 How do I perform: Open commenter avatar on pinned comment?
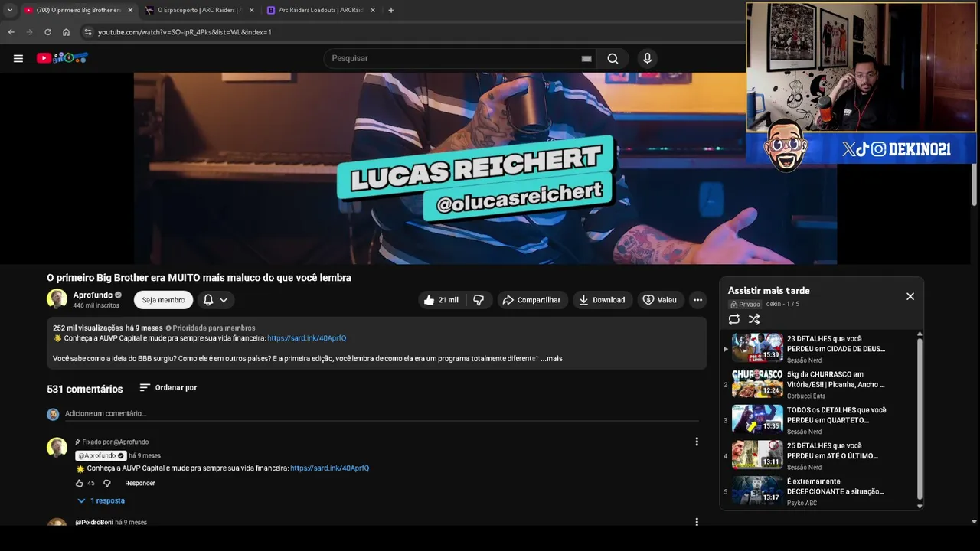click(57, 447)
